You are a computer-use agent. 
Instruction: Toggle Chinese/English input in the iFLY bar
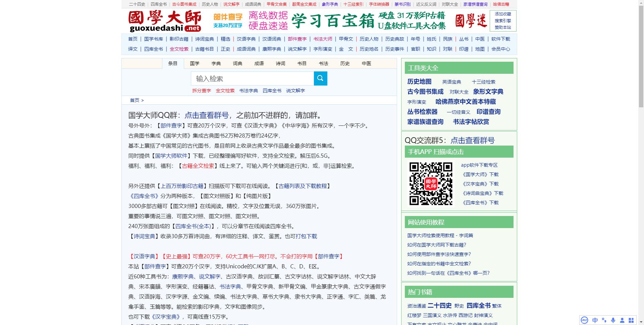pyautogui.click(x=595, y=320)
